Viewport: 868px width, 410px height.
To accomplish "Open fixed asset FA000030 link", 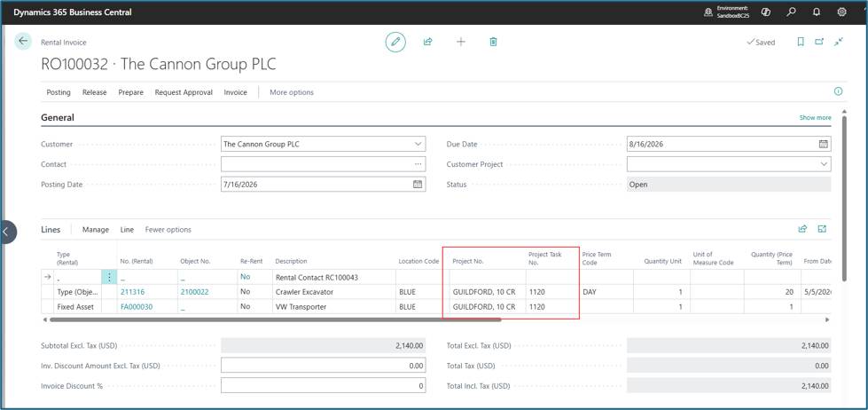I will (137, 306).
